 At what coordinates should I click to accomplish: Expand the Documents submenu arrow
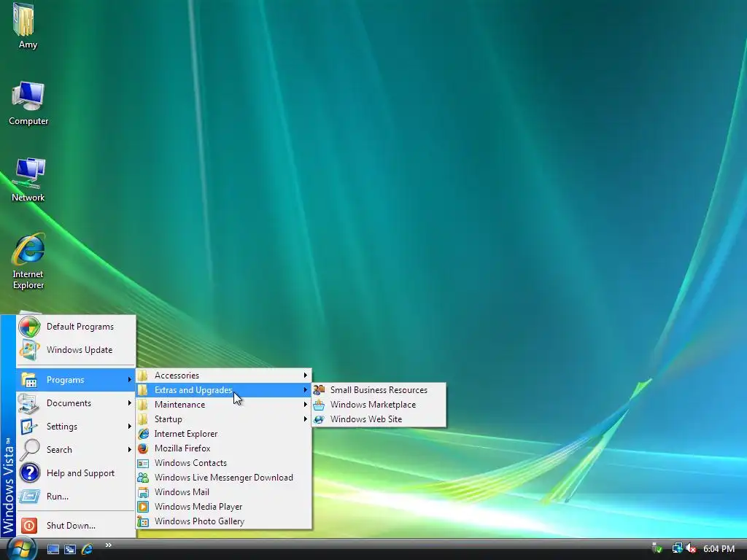[x=129, y=403]
